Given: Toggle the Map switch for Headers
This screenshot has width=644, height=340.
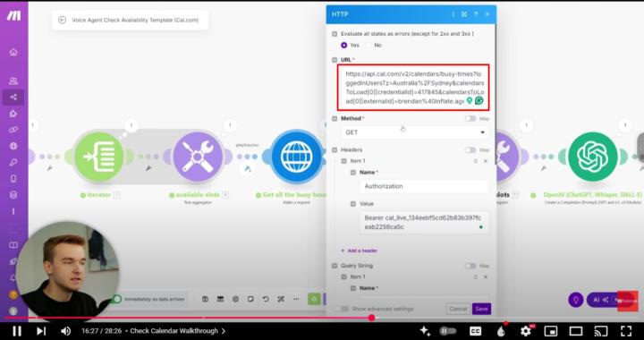Looking at the screenshot, I should tap(470, 150).
